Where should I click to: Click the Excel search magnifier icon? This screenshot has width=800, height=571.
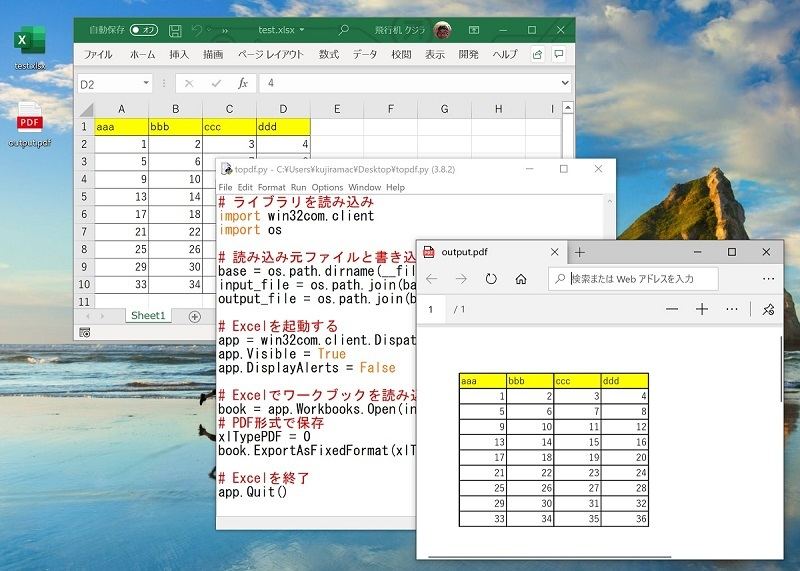point(343,30)
